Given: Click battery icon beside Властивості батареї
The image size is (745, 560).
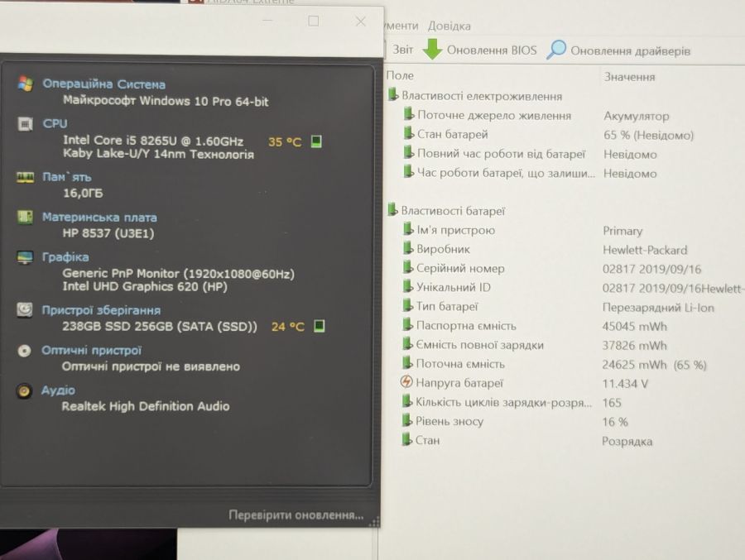Looking at the screenshot, I should point(392,209).
